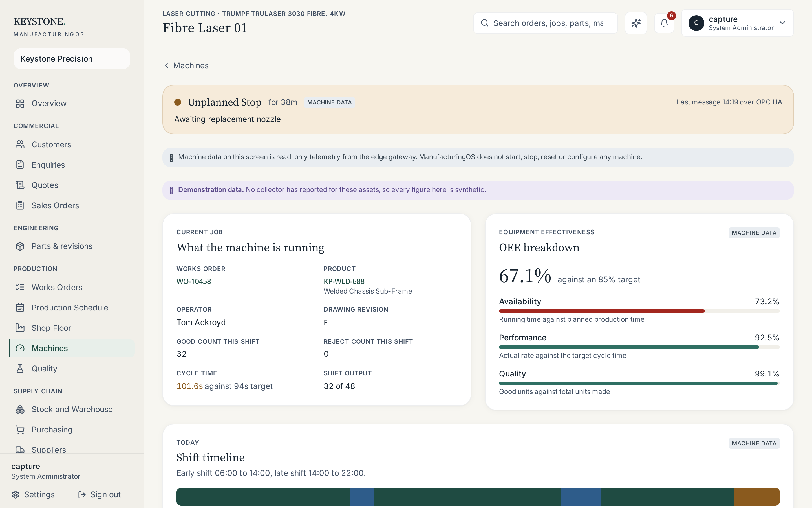Click the Suppliers truck icon
812x508 pixels.
point(20,450)
